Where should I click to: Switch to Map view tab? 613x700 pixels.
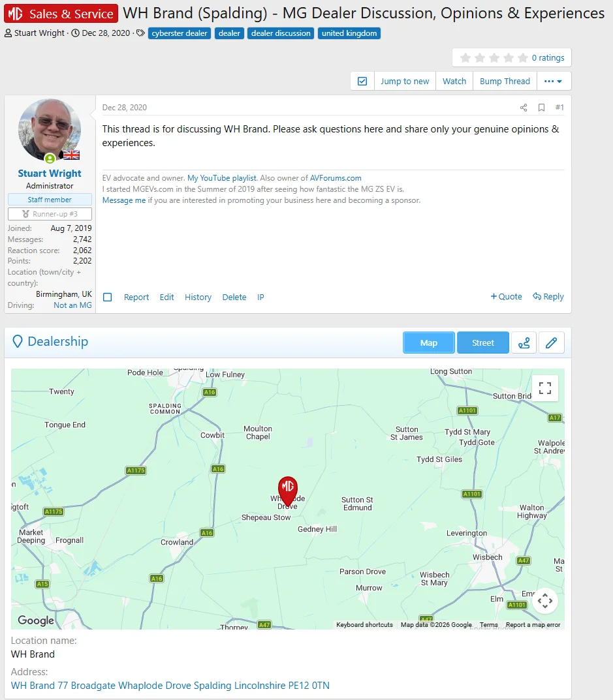point(428,343)
